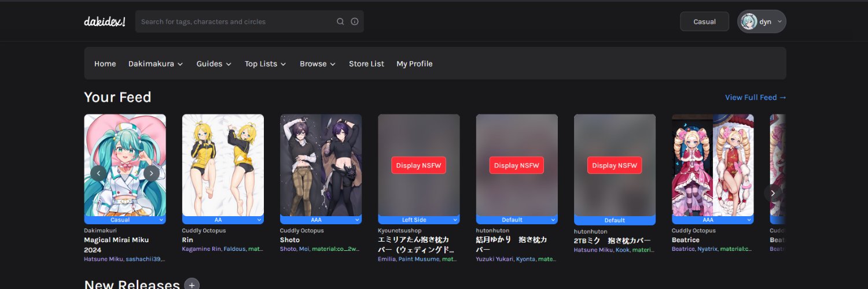The width and height of the screenshot is (868, 289).
Task: Follow View Full Feed link
Action: coord(756,97)
